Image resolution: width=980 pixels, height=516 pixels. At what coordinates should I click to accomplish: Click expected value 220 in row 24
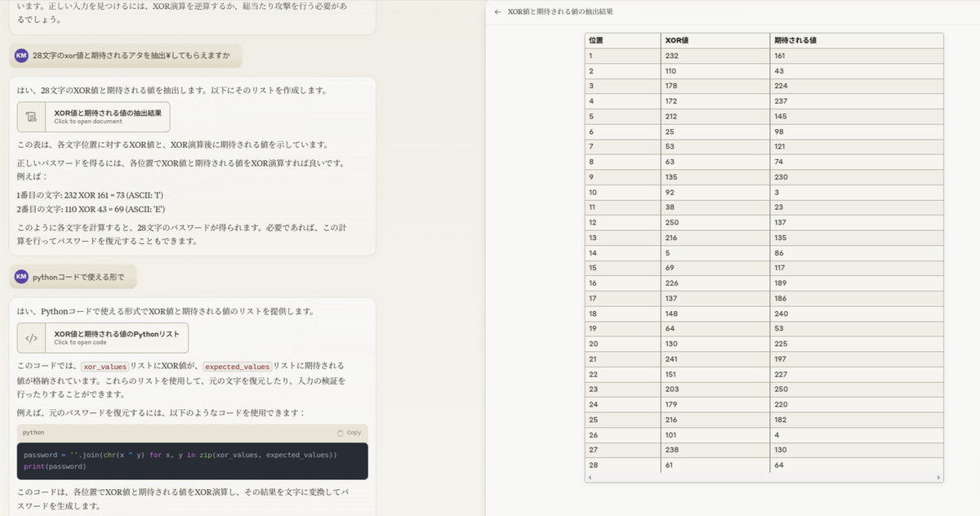[x=781, y=404]
